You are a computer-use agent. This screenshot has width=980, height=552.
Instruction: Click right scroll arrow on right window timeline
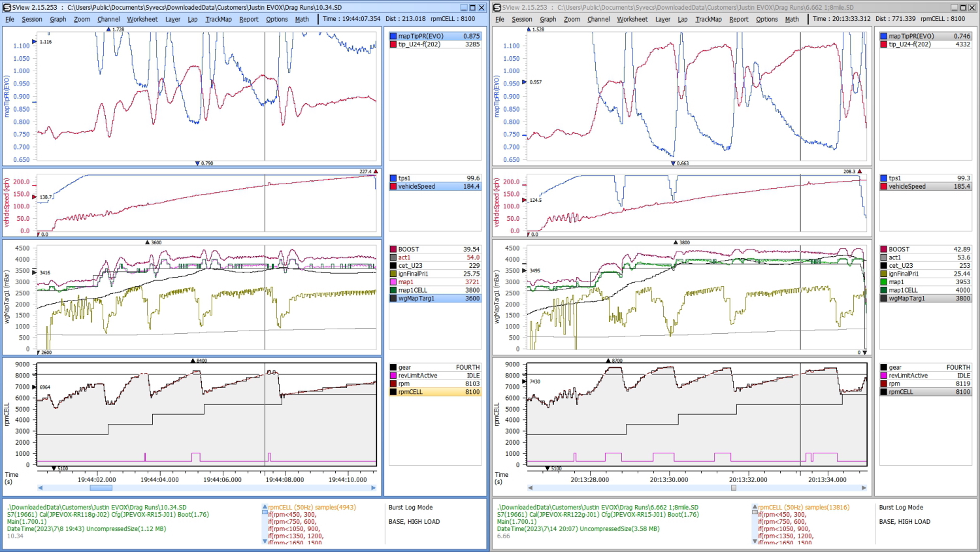pos(864,488)
